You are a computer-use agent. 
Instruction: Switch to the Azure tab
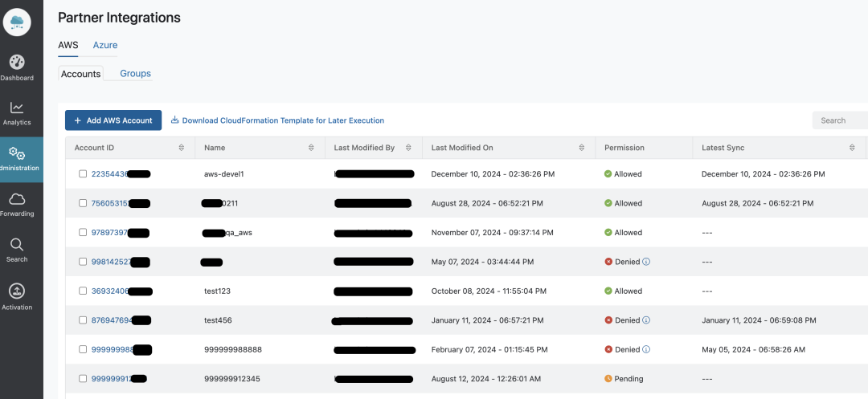point(105,45)
